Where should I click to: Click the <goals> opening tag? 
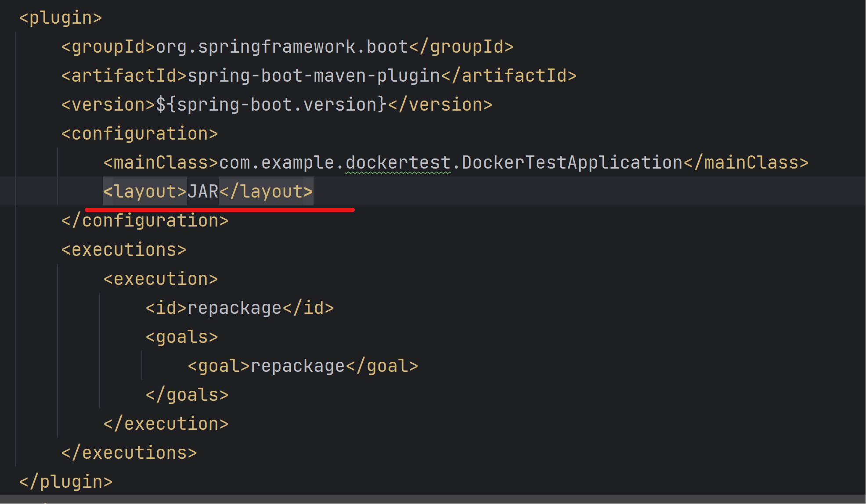pos(181,336)
